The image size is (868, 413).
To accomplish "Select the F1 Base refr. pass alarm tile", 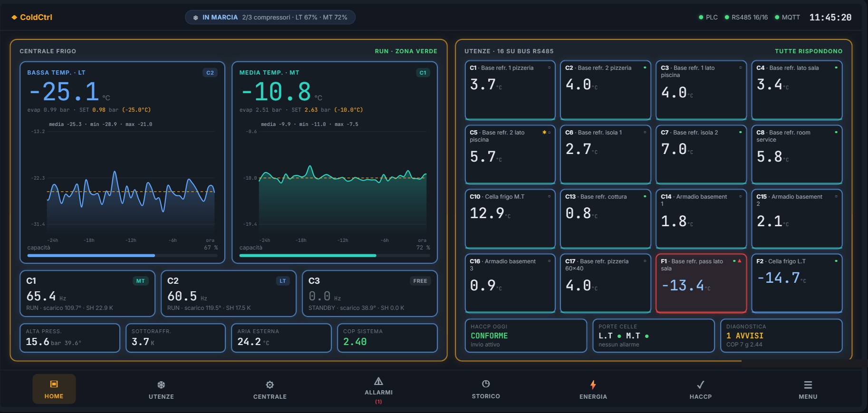I will coord(701,284).
